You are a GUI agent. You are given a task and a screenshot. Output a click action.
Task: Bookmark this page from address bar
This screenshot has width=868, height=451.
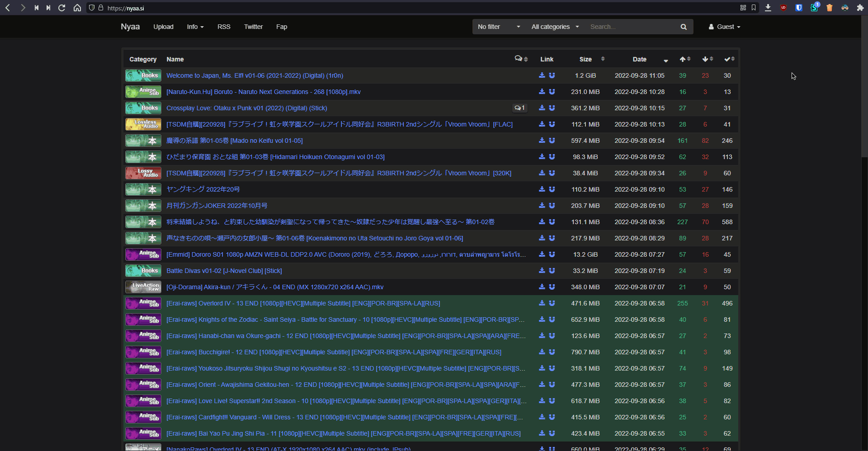pos(754,8)
